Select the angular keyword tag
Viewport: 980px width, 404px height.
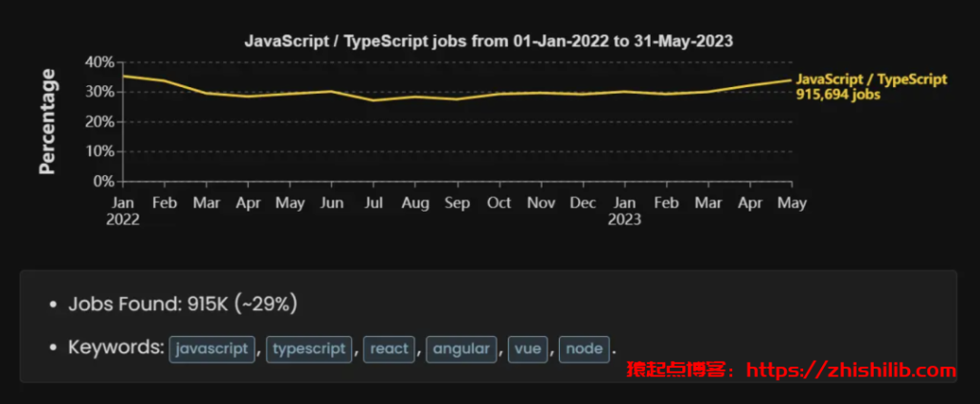[x=461, y=349]
